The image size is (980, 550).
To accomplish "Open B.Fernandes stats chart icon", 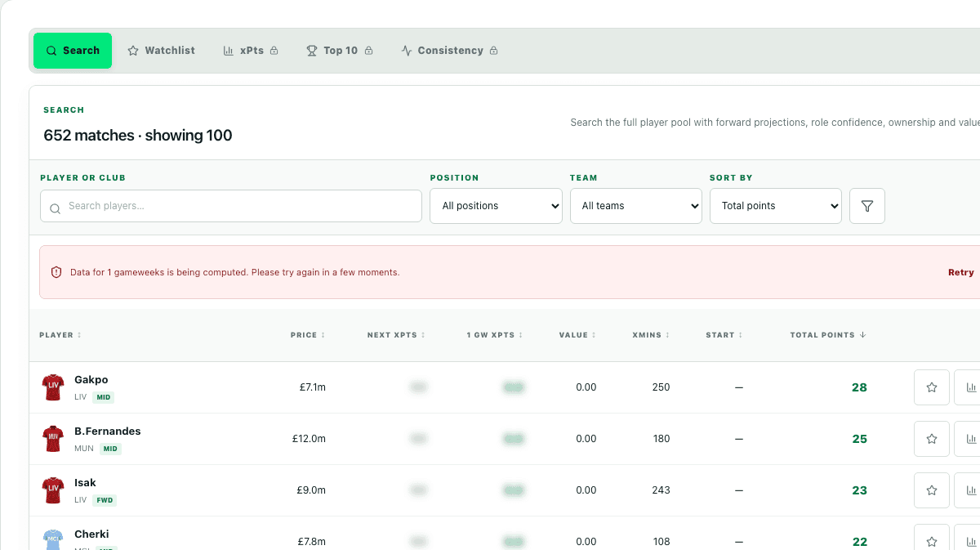I will pyautogui.click(x=970, y=439).
